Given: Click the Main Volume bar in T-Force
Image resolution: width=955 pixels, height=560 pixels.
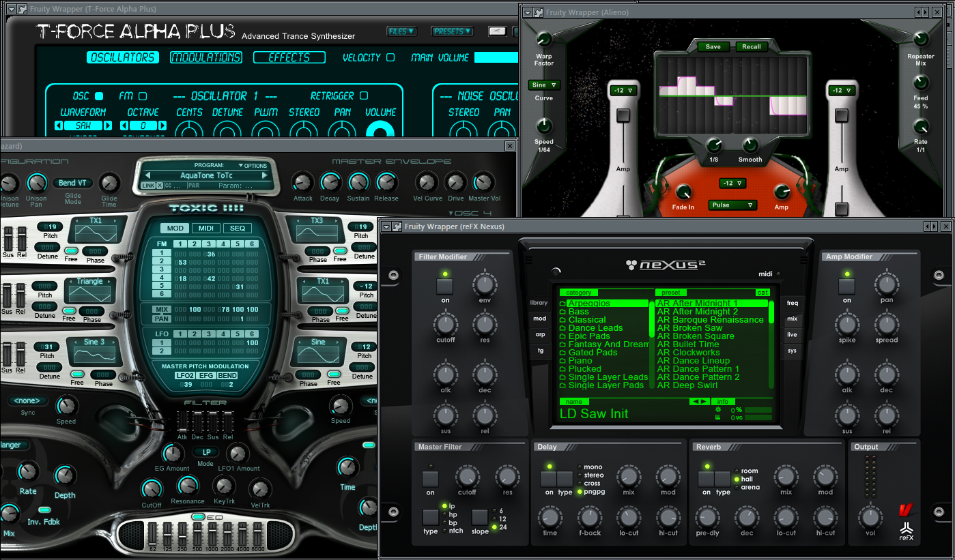Looking at the screenshot, I should pyautogui.click(x=496, y=57).
